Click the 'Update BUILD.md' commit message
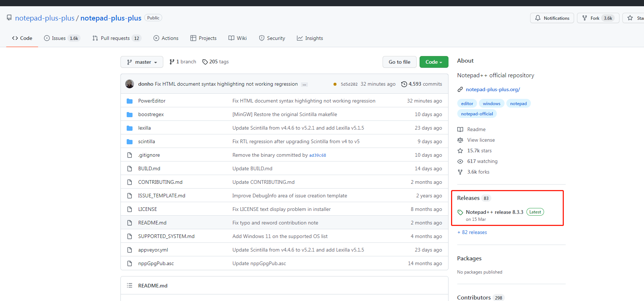644x301 pixels. [252, 168]
